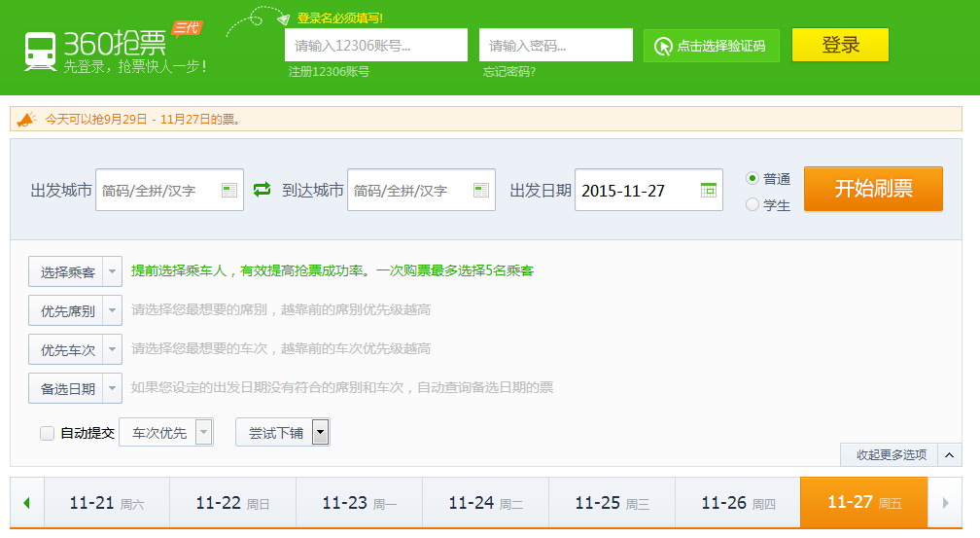
Task: Open the 车次优先 combo box
Action: click(x=166, y=432)
